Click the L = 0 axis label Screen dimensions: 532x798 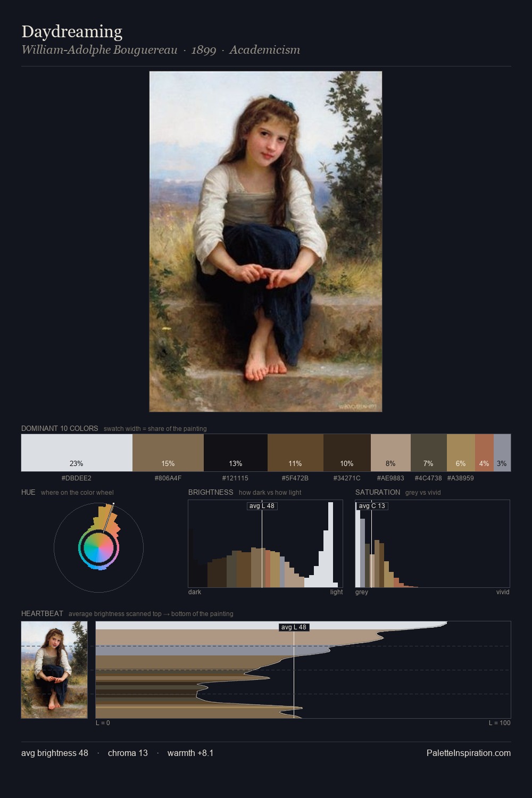[x=103, y=723]
